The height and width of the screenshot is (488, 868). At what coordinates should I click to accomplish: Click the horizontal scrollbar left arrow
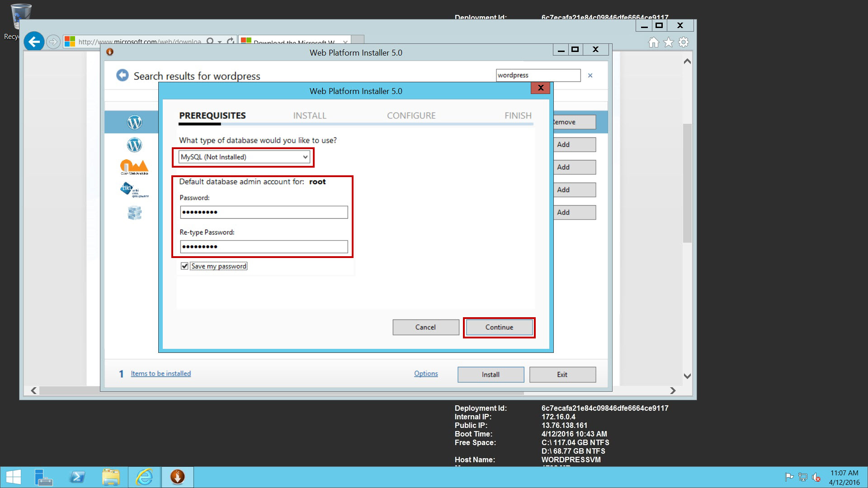(33, 391)
